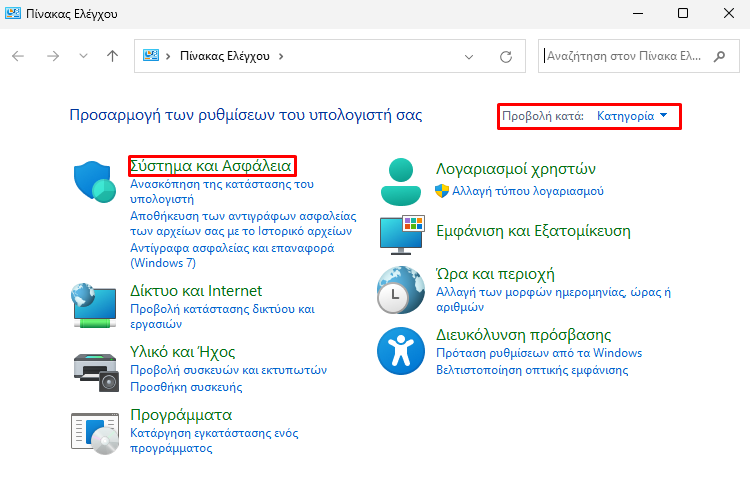
Task: Open Ανασκόπηση της κατάστασης του υπολογιστή
Action: click(x=222, y=191)
